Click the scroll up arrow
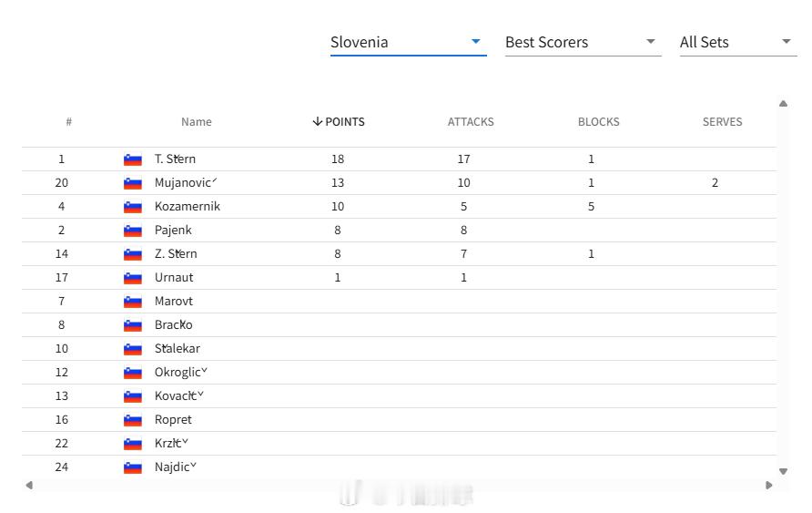812x513 pixels. [x=783, y=104]
